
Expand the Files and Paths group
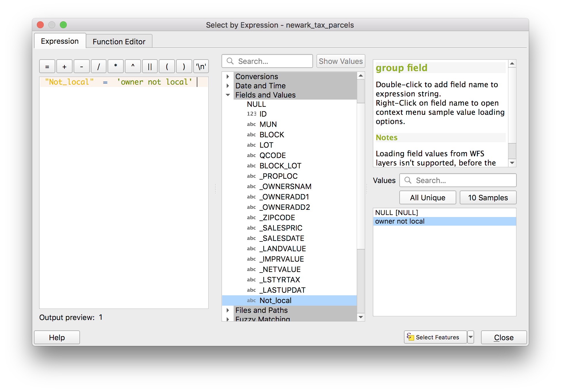[228, 310]
